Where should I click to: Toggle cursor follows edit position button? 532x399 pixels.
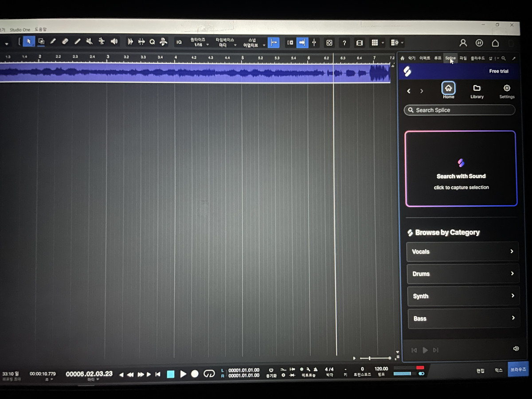[314, 43]
